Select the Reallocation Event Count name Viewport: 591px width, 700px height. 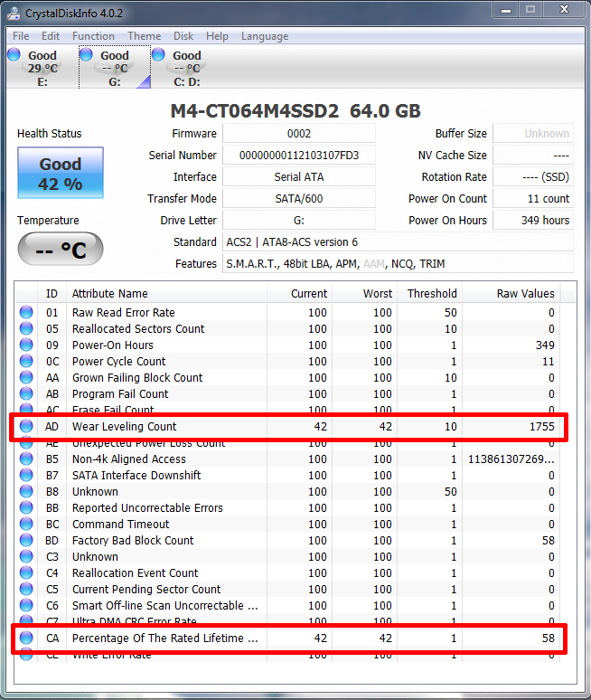pos(136,573)
